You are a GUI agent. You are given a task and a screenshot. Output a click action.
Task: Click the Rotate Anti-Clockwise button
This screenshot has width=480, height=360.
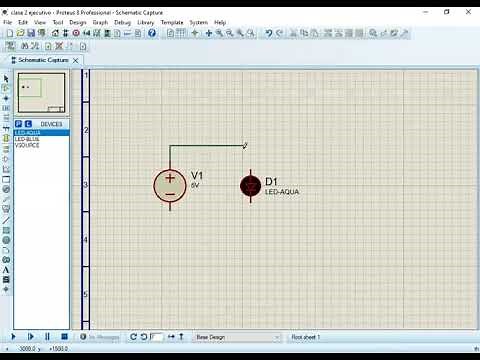pos(144,337)
